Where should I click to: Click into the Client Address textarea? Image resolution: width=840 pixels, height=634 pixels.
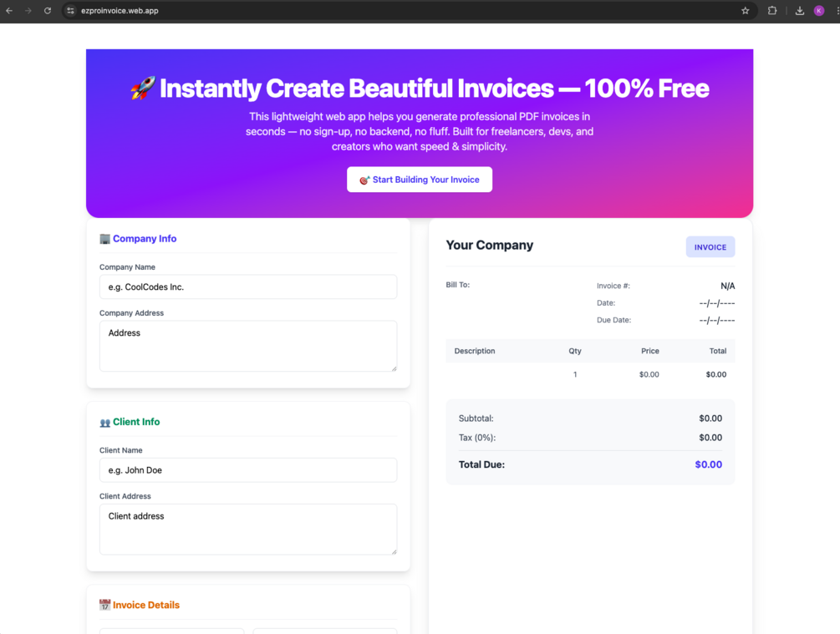click(x=248, y=529)
